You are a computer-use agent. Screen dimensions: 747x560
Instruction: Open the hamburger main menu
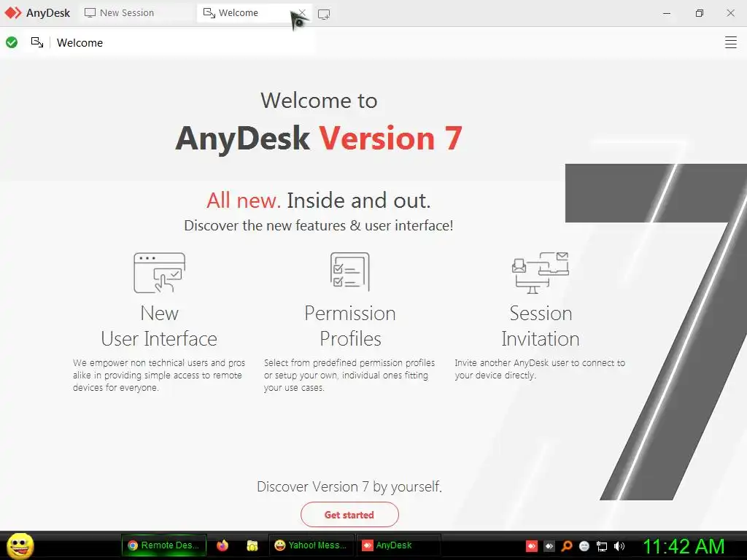click(730, 42)
